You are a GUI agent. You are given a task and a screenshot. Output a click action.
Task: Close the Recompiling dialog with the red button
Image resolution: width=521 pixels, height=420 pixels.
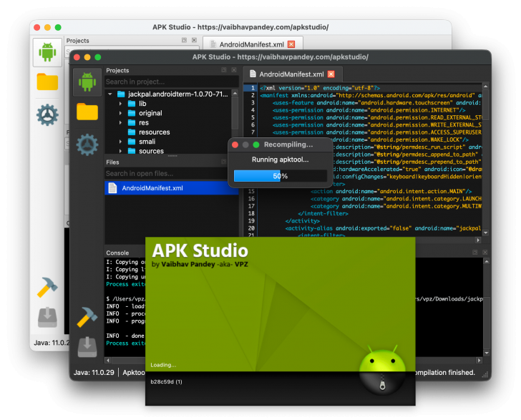pyautogui.click(x=235, y=145)
